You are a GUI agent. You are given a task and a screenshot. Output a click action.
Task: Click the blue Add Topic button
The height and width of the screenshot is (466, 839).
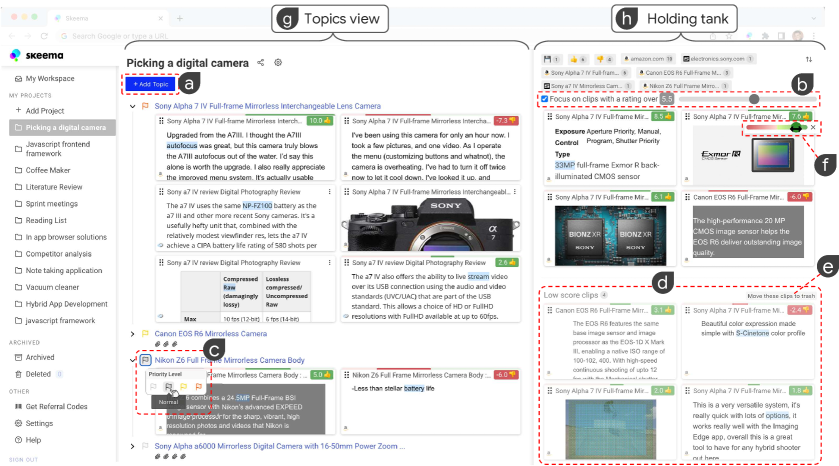point(150,84)
